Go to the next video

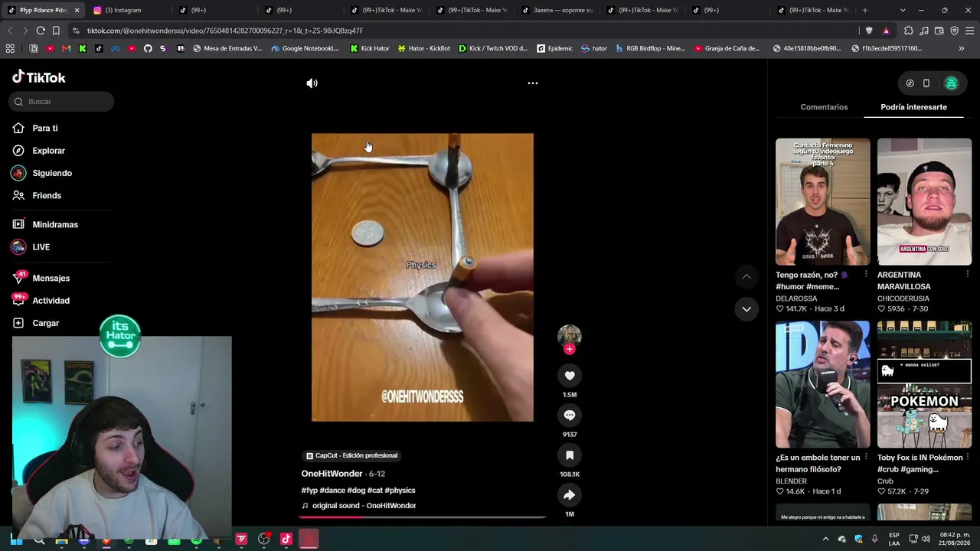(x=746, y=309)
